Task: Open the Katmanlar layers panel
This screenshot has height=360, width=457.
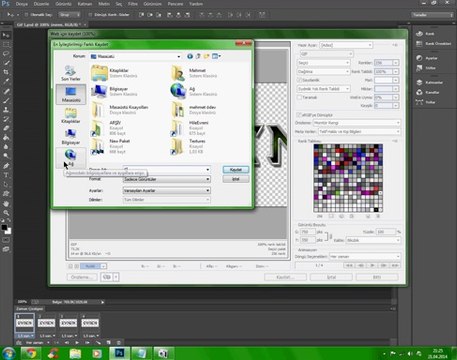Action: pos(419,82)
